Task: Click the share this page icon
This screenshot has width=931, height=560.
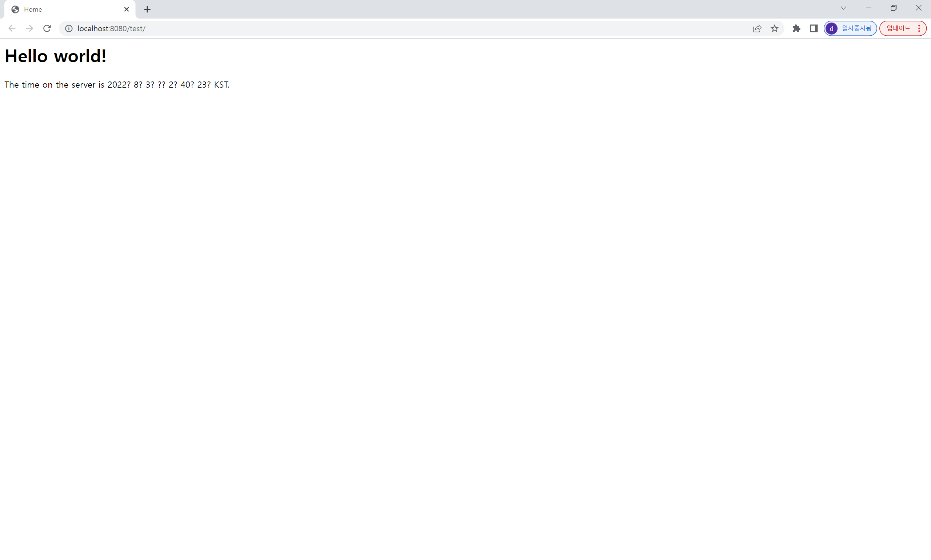Action: [757, 28]
